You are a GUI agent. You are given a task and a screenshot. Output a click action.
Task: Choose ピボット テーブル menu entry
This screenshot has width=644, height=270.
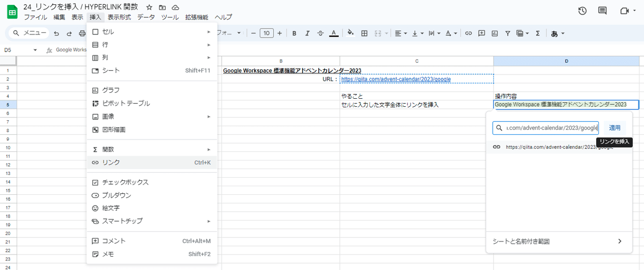coord(152,103)
